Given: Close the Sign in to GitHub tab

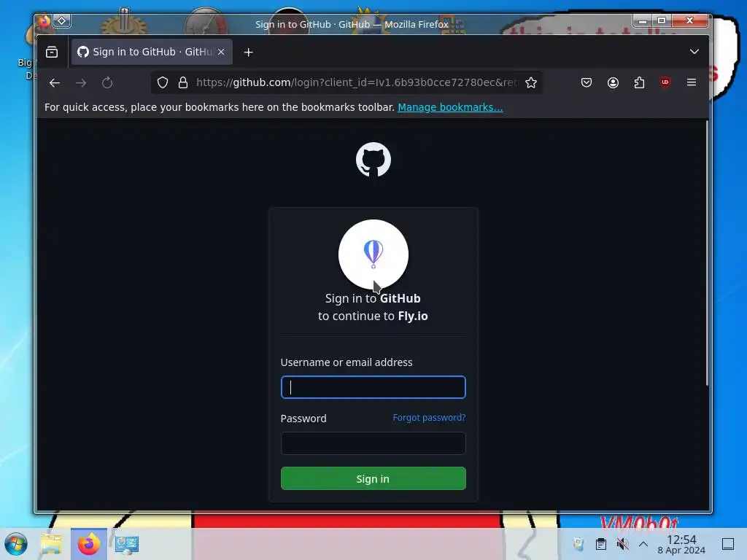Looking at the screenshot, I should tap(221, 52).
